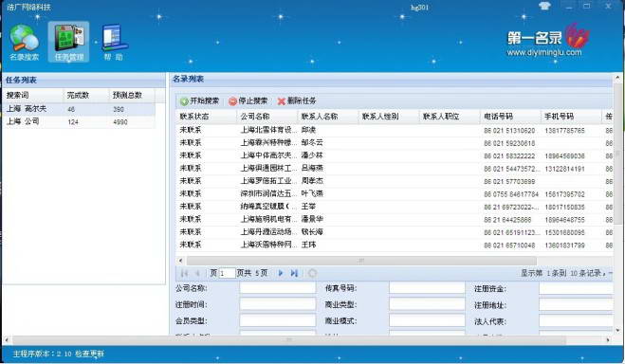625x364 pixels.
Task: Click the 法人代表 input field
Action: point(576,321)
